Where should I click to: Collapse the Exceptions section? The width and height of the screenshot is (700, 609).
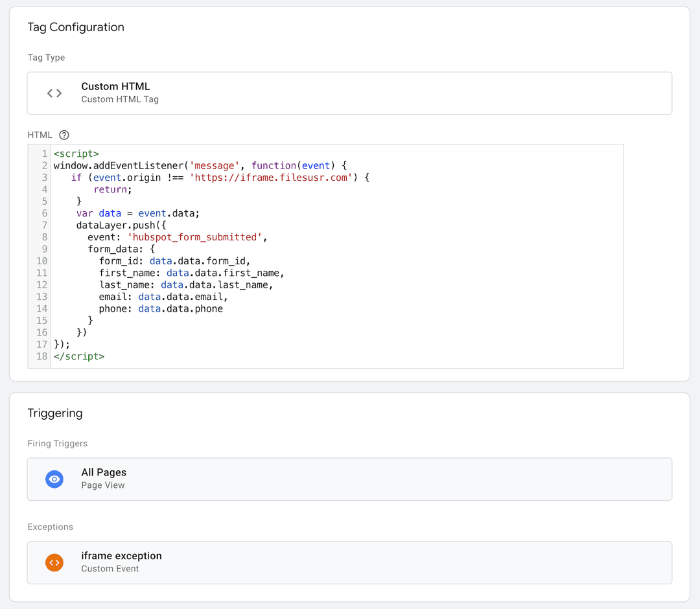tap(50, 527)
